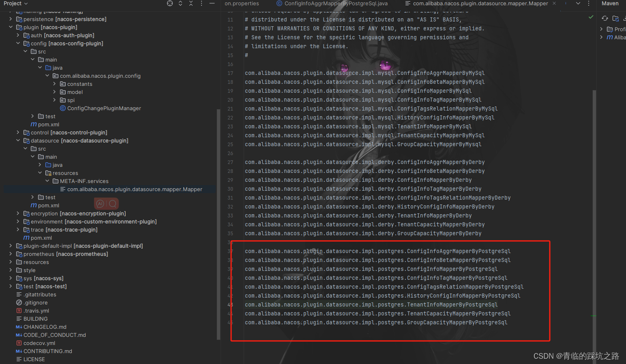626x364 pixels.
Task: Expand the encryption [nacos-encryption-plugin] module
Action: [x=18, y=213]
